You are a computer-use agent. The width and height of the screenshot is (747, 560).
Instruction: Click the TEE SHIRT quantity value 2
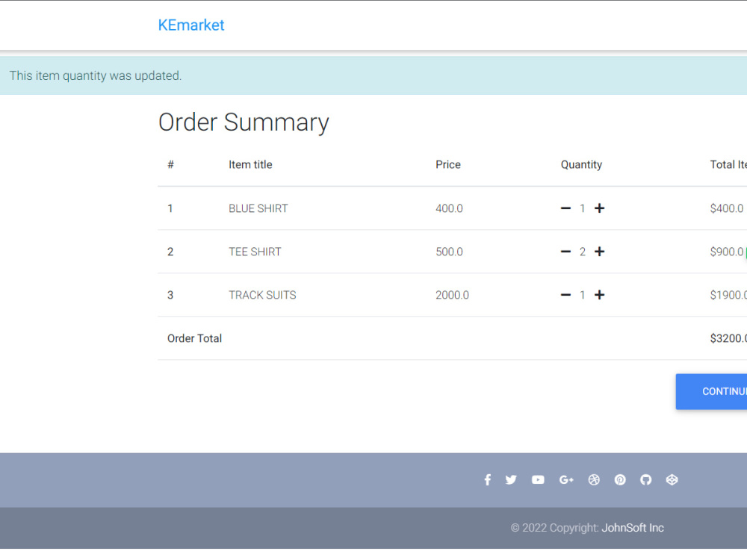582,252
